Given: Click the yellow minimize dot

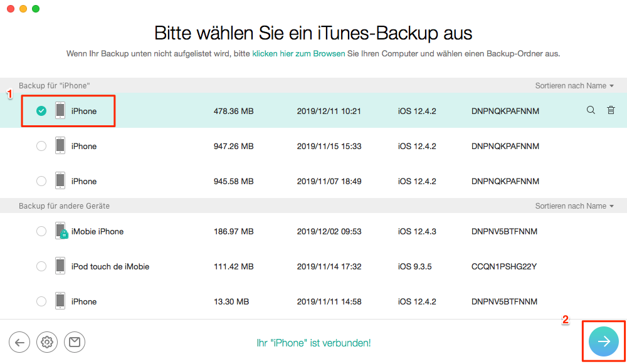Looking at the screenshot, I should [23, 9].
